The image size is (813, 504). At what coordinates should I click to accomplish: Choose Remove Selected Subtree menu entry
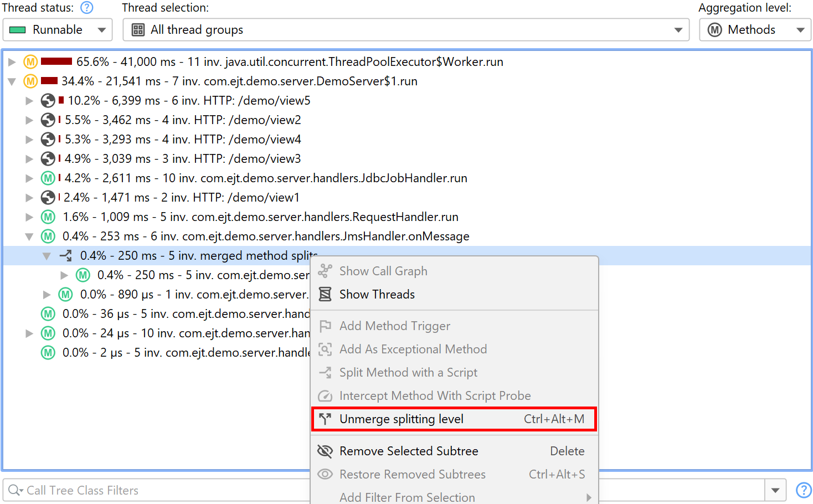coord(455,451)
